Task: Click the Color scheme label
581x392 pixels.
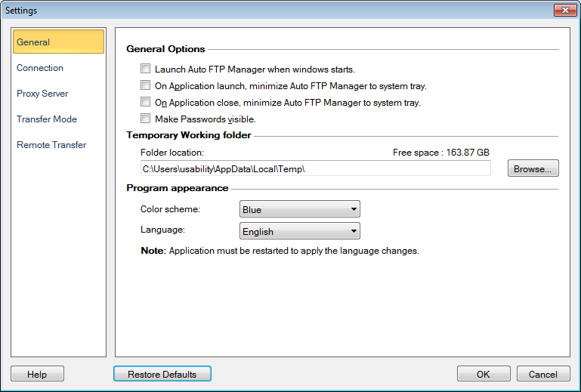Action: coord(170,209)
